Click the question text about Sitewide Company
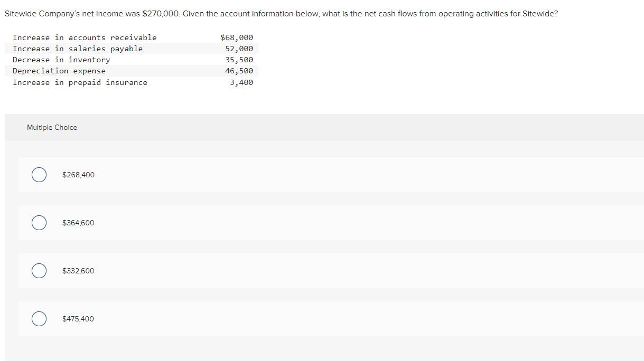This screenshot has width=644, height=361. pos(281,13)
